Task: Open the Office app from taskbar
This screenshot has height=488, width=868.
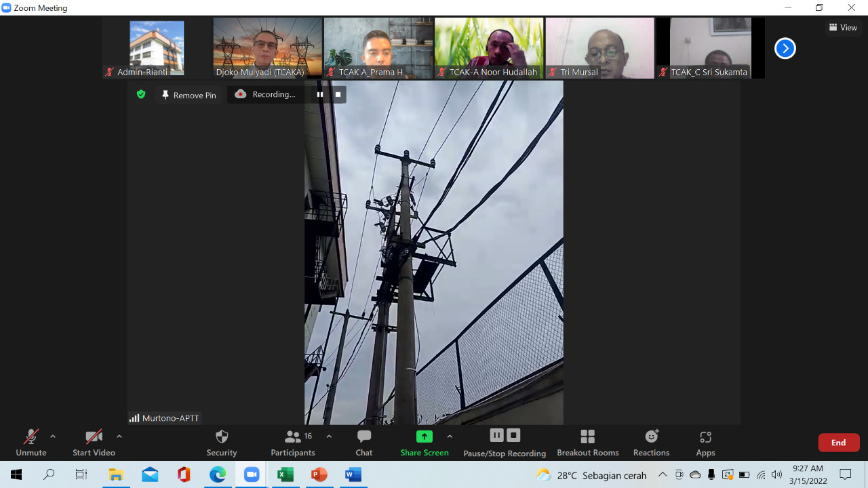Action: point(184,474)
